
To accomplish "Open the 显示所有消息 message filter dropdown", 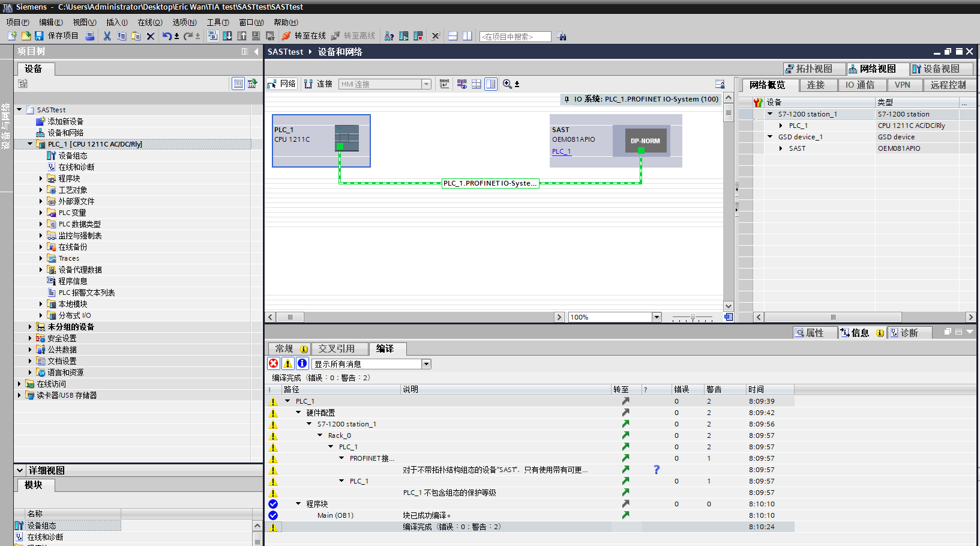I will [426, 364].
